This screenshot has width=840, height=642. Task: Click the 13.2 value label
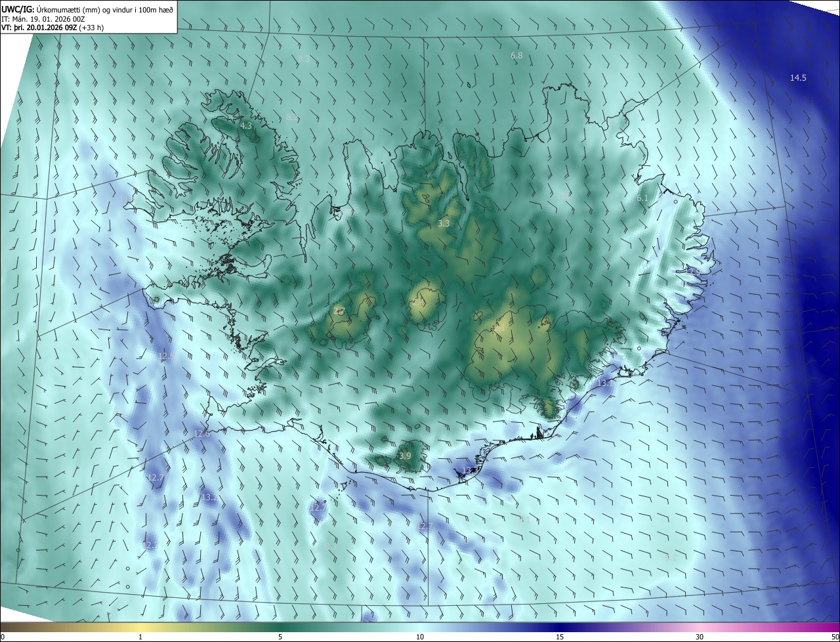tap(210, 498)
